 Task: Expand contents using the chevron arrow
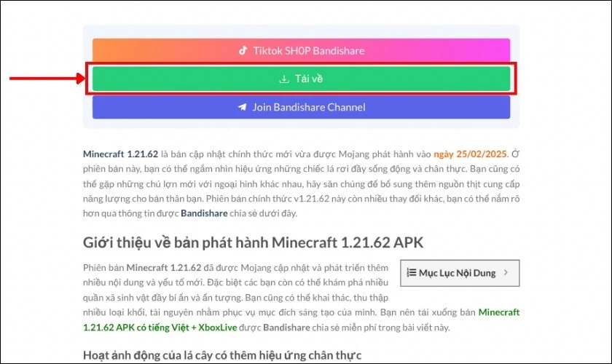pyautogui.click(x=507, y=273)
